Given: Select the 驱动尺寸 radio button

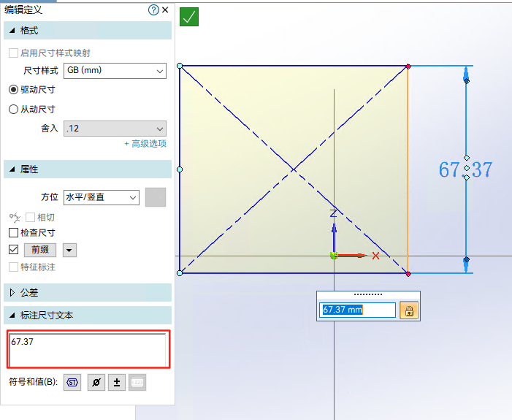Looking at the screenshot, I should [13, 89].
